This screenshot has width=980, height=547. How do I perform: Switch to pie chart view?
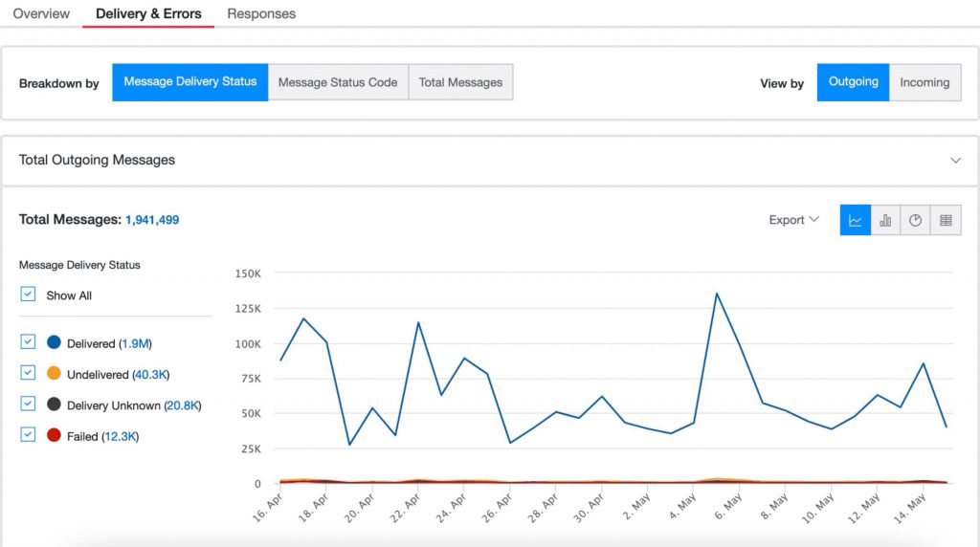pyautogui.click(x=916, y=220)
